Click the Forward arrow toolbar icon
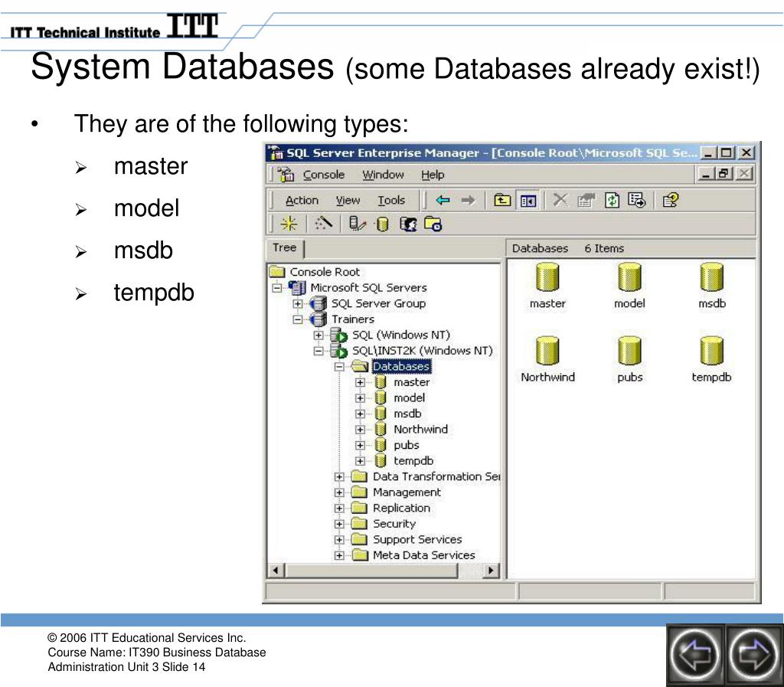This screenshot has width=784, height=687. (x=468, y=201)
